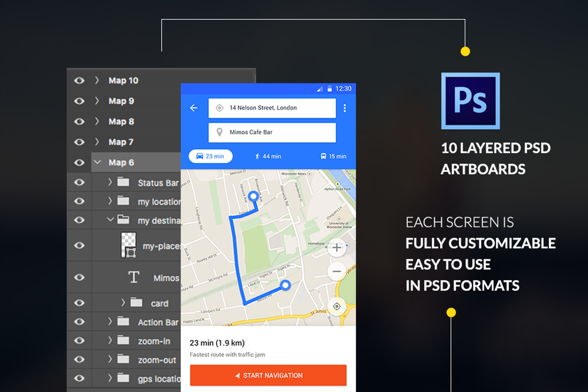Select the 15 min transit route tab
This screenshot has height=392, width=588.
pyautogui.click(x=334, y=156)
